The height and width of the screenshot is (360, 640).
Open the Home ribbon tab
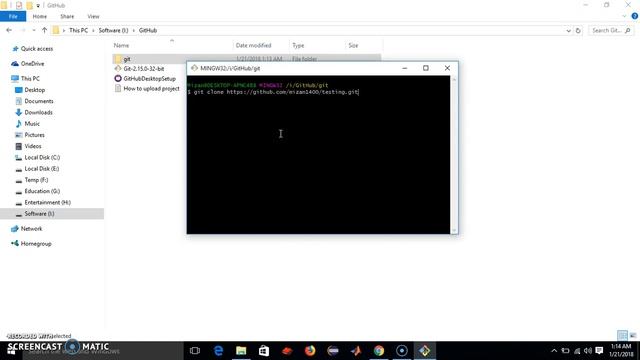pos(40,17)
